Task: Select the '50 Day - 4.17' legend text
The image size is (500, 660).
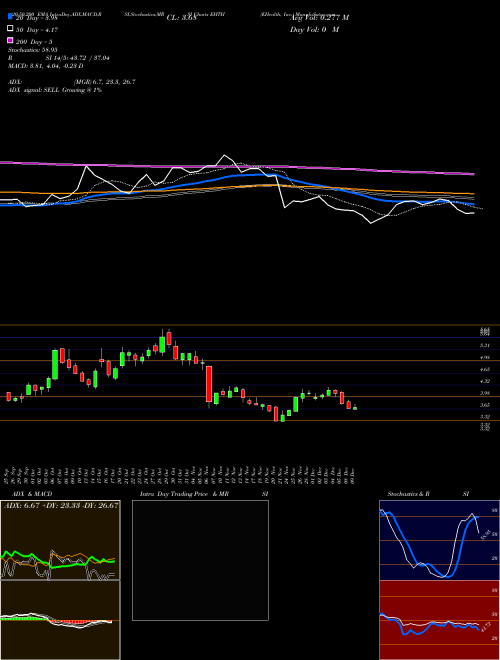Action: pyautogui.click(x=37, y=30)
